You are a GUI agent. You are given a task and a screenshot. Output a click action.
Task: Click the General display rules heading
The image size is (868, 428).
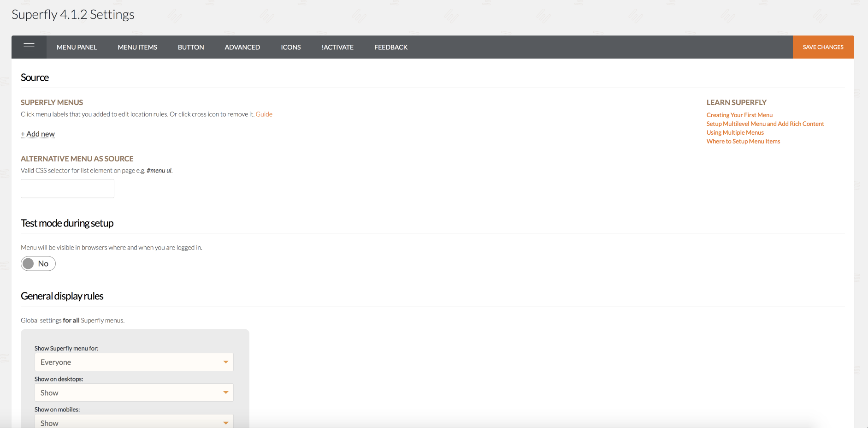click(x=62, y=296)
